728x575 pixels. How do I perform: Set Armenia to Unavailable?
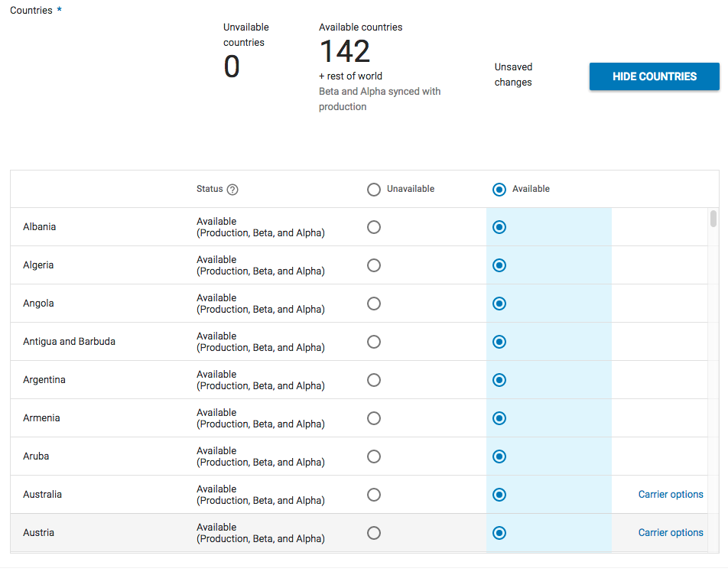[x=374, y=418]
